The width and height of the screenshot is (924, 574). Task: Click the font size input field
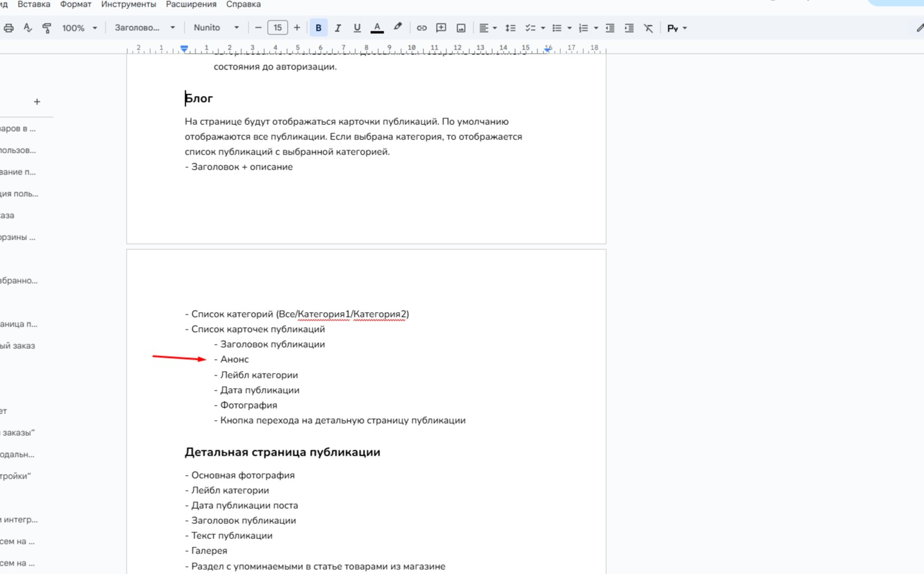click(x=277, y=28)
